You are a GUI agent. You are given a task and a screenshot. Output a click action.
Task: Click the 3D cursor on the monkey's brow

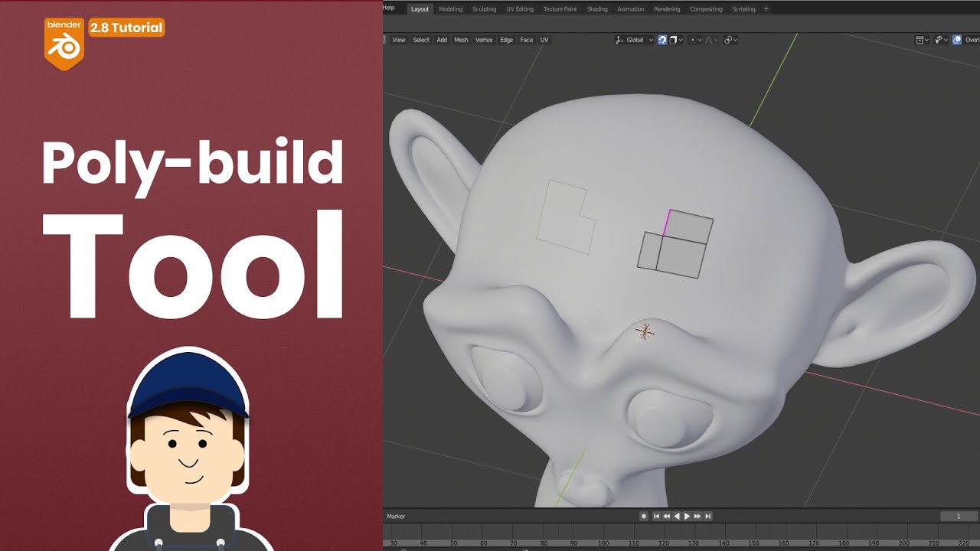point(645,331)
